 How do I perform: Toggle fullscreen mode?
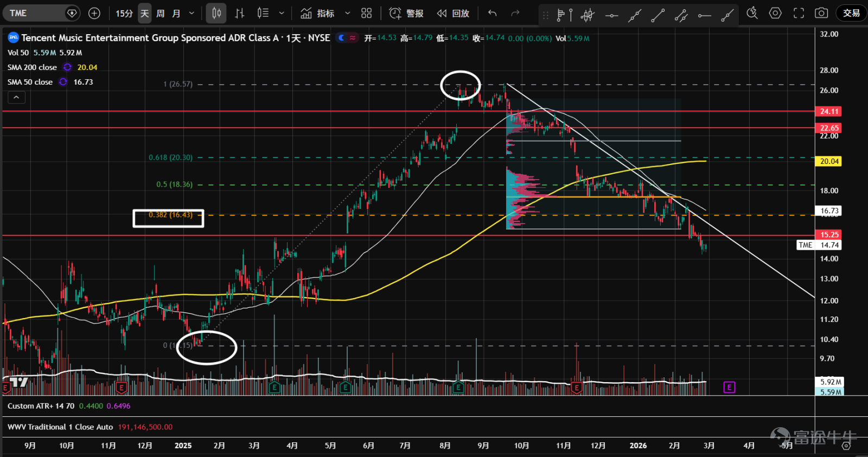[799, 13]
